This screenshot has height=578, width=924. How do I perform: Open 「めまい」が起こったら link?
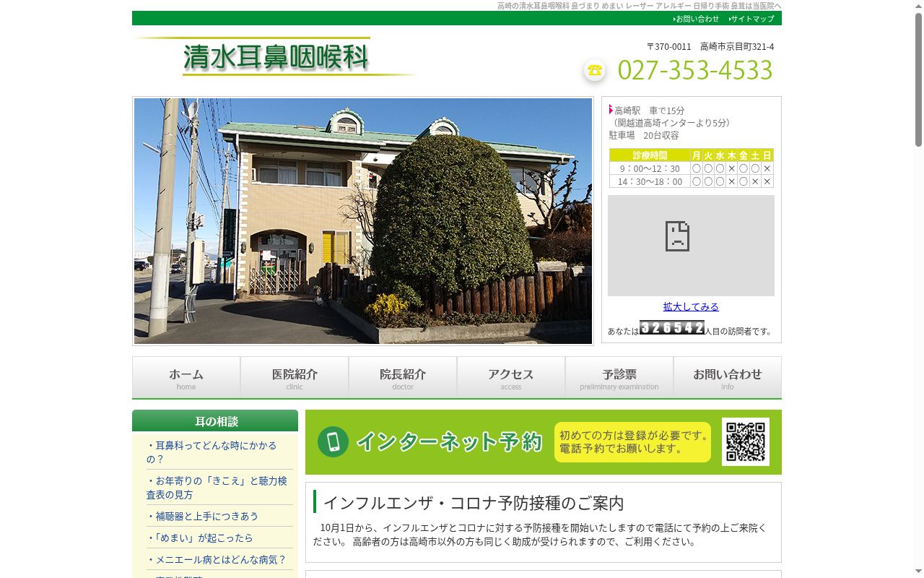[x=200, y=538]
